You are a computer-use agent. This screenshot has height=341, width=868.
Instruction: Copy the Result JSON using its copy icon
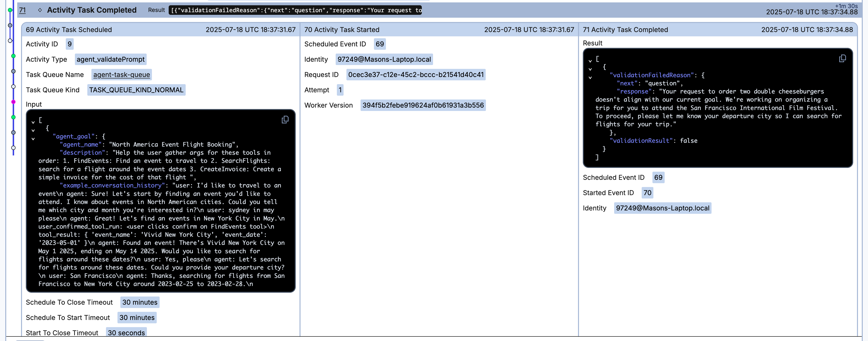point(843,58)
